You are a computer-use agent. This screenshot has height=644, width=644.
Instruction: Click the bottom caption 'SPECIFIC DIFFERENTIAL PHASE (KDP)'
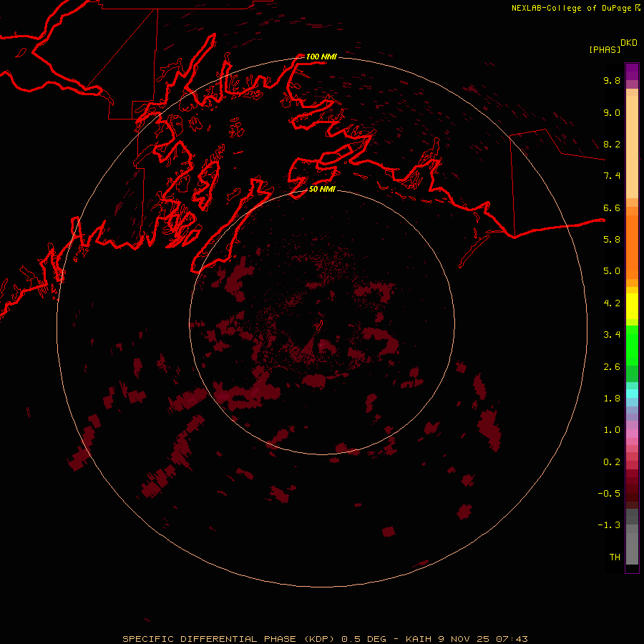(228, 639)
